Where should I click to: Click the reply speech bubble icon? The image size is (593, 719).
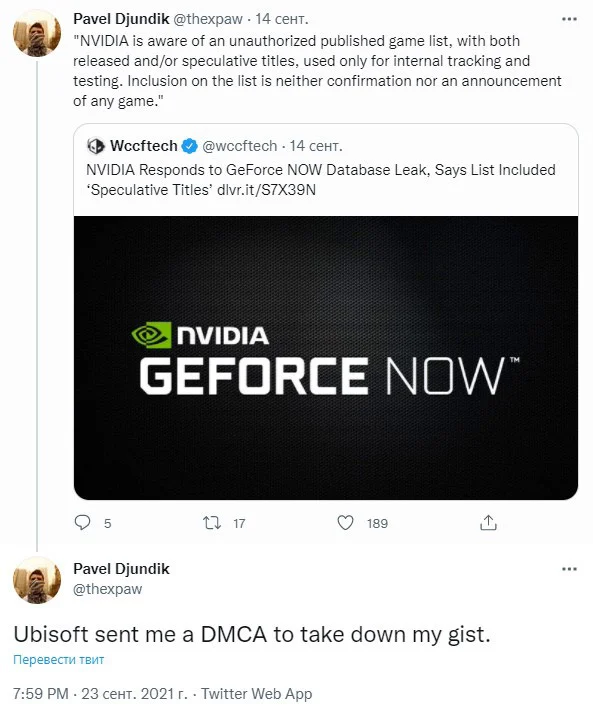tap(83, 522)
